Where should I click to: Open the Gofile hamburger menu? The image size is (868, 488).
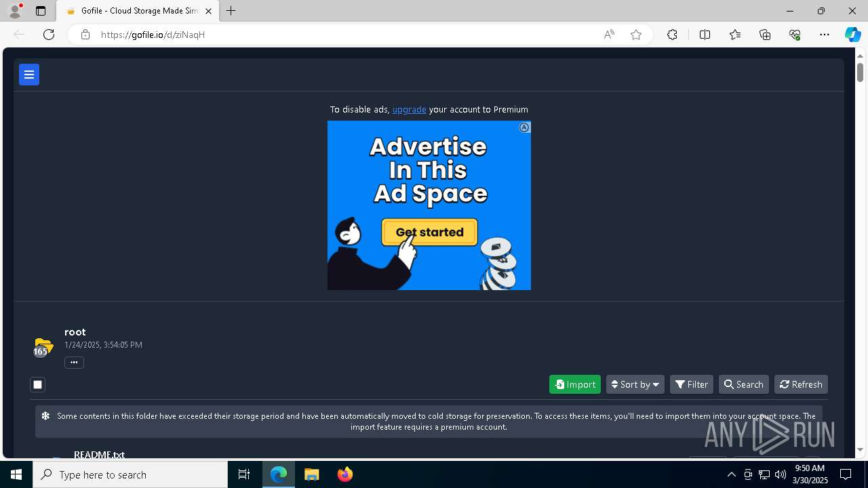point(29,75)
